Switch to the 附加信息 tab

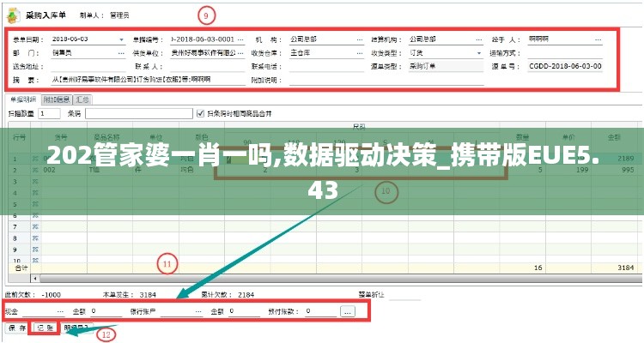55,99
